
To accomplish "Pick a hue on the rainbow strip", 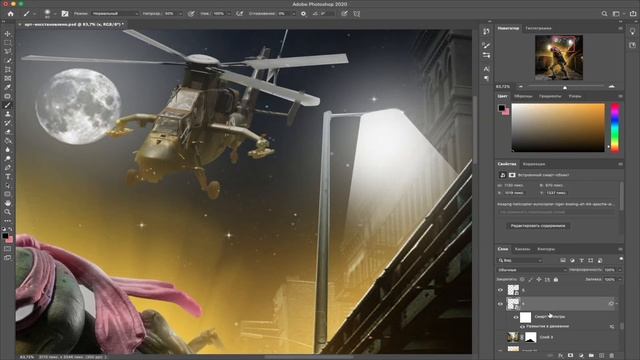I will click(615, 128).
